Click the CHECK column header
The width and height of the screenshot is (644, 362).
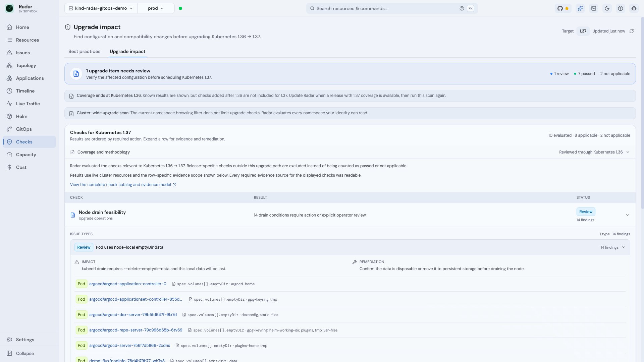click(76, 197)
